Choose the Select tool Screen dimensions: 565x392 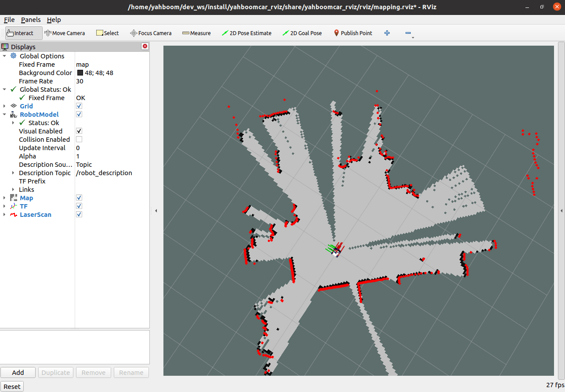(108, 33)
